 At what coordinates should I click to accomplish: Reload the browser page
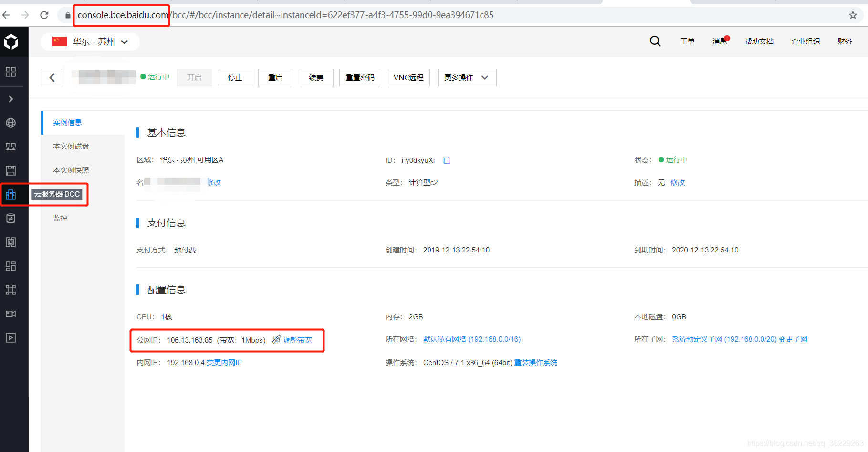click(44, 15)
